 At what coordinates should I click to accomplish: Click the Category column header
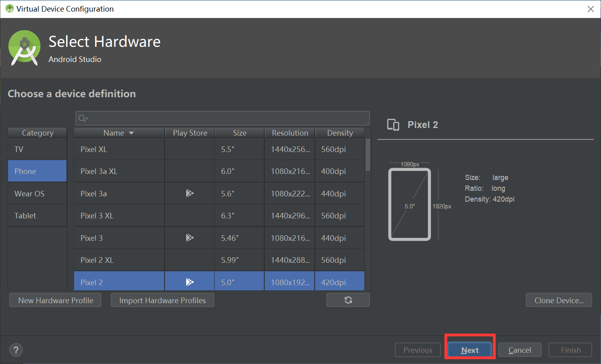tap(38, 133)
